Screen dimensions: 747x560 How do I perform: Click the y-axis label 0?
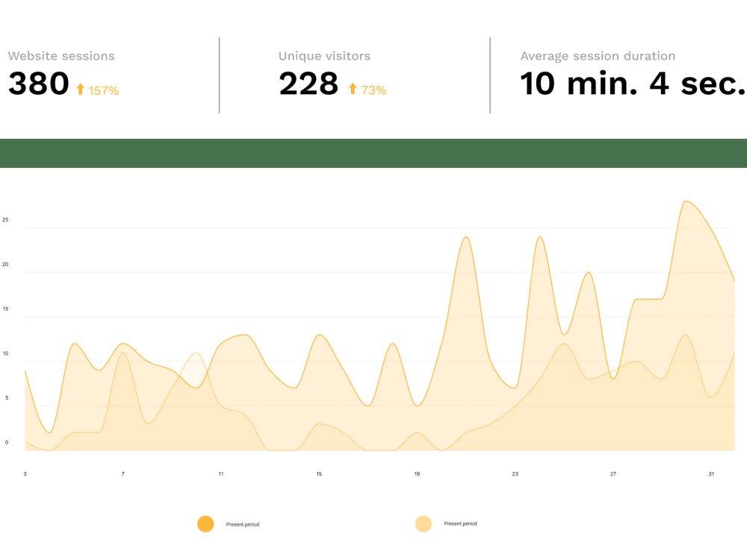point(7,442)
